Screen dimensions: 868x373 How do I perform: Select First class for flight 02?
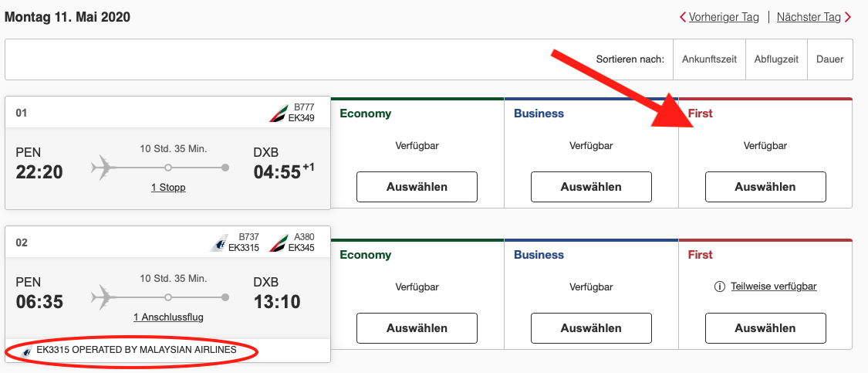(x=765, y=328)
